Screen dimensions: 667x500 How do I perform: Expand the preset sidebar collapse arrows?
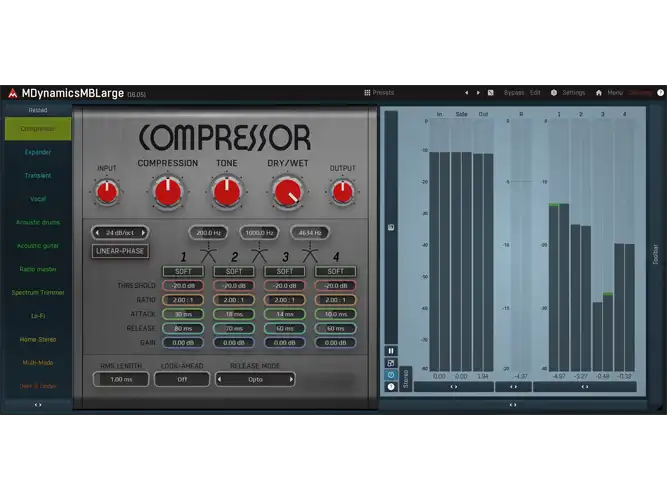point(38,405)
